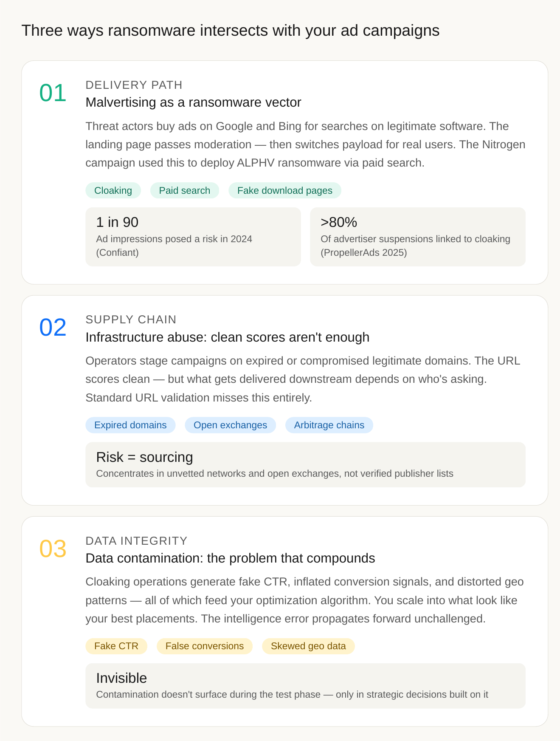Click the green 01 section number
The width and height of the screenshot is (560, 741).
point(53,93)
